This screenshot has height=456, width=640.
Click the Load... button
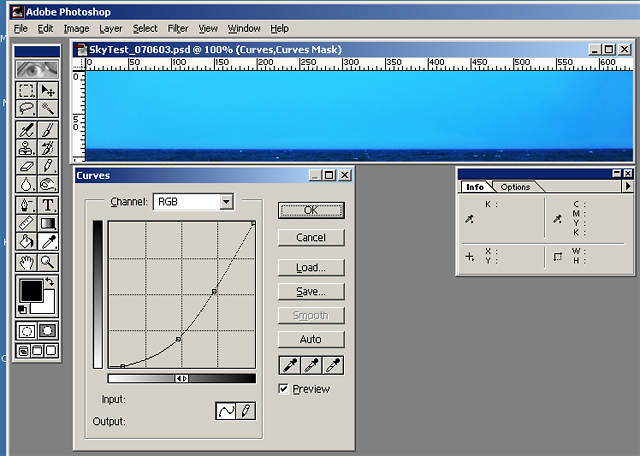click(310, 268)
